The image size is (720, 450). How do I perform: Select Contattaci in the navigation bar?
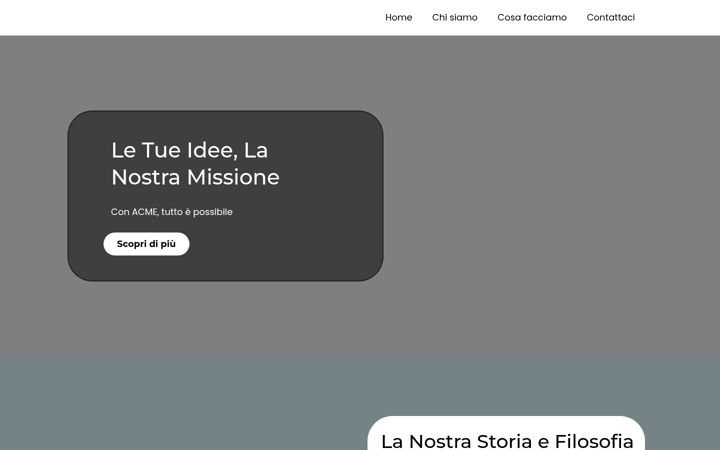pos(610,17)
